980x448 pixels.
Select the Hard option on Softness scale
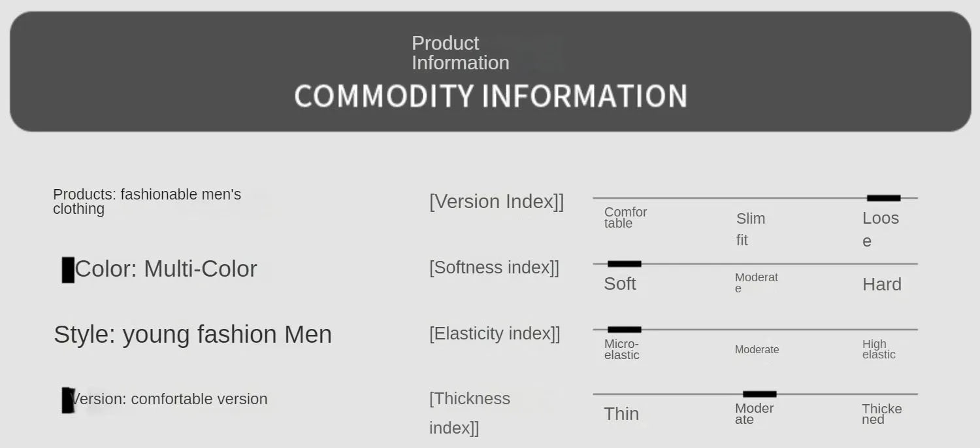pos(881,284)
